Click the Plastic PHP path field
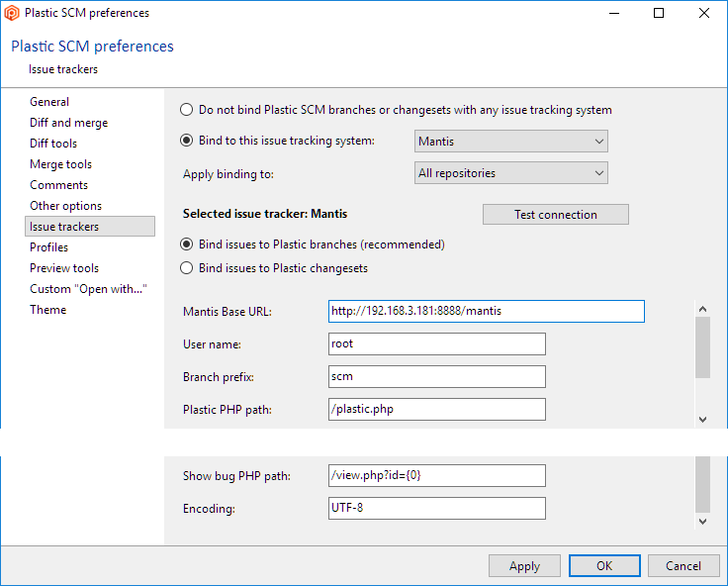Screen dimensions: 728x586 click(437, 410)
